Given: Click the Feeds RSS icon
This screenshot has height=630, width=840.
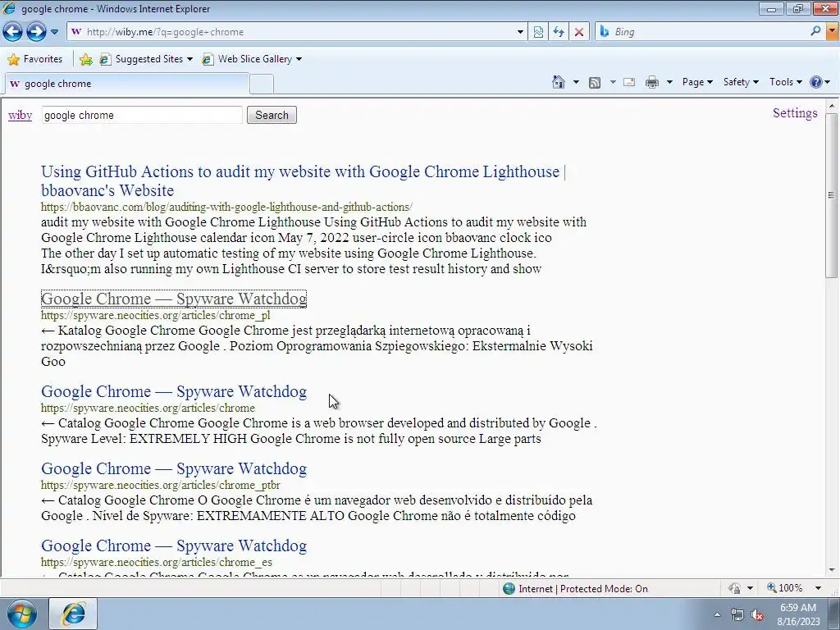Looking at the screenshot, I should pos(595,82).
